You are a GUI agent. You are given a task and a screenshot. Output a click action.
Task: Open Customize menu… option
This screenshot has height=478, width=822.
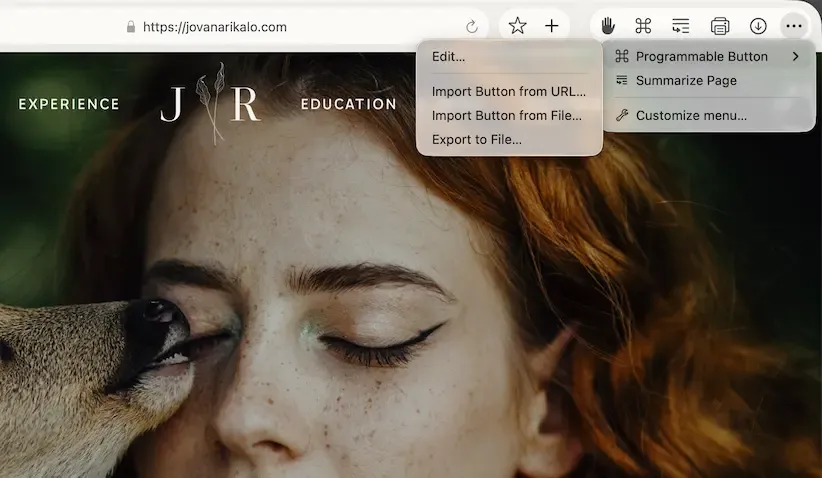(x=709, y=115)
